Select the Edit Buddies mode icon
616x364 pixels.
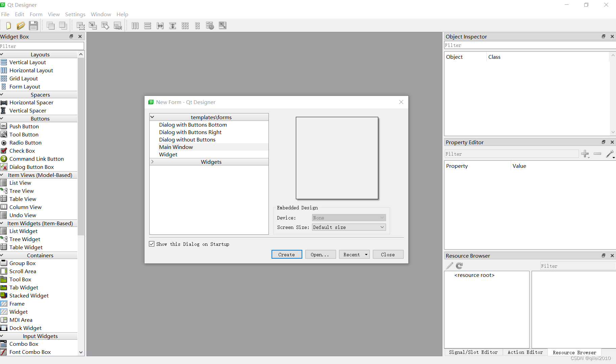[105, 26]
